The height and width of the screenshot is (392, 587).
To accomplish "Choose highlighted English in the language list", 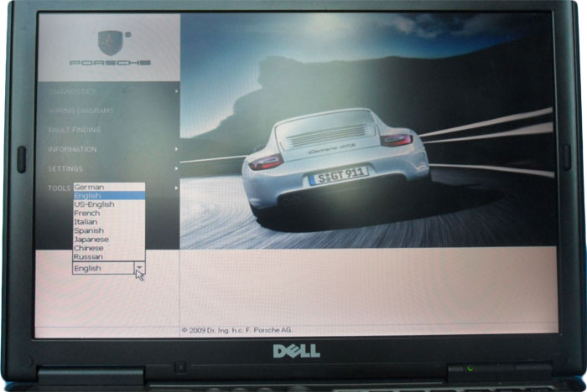I will point(108,196).
